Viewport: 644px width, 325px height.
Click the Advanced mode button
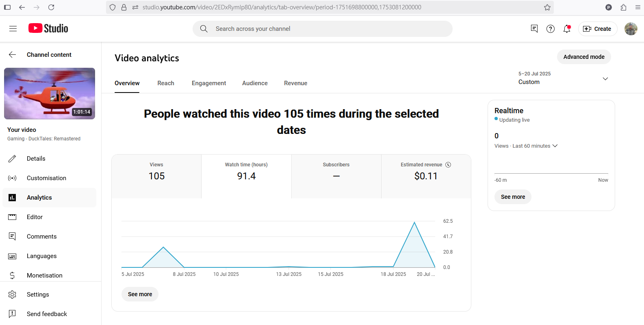pos(584,57)
